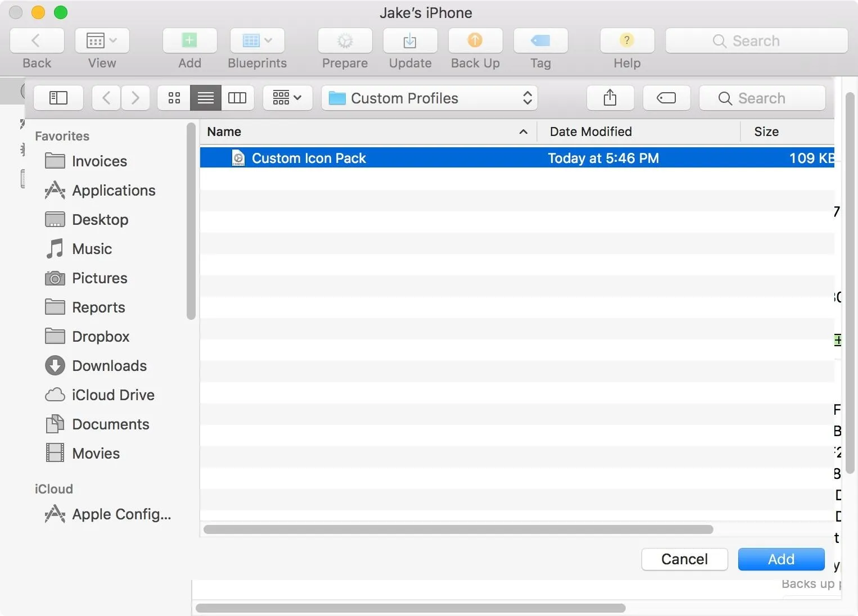Click the iCloud Drive cloud icon

tap(55, 395)
